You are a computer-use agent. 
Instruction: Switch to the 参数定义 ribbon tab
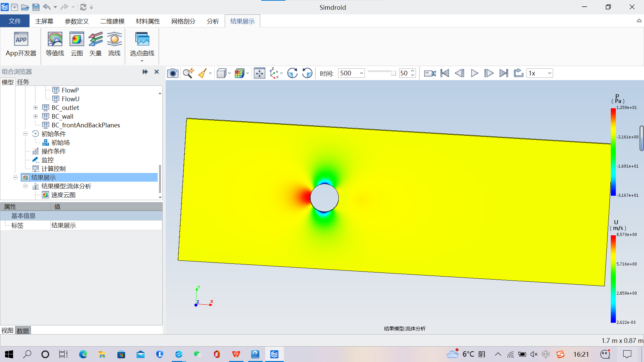pos(77,21)
